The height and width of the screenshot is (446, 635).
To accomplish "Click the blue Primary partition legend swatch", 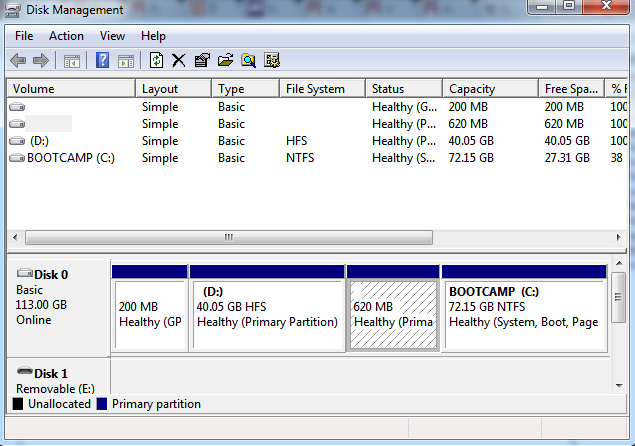I will [102, 404].
